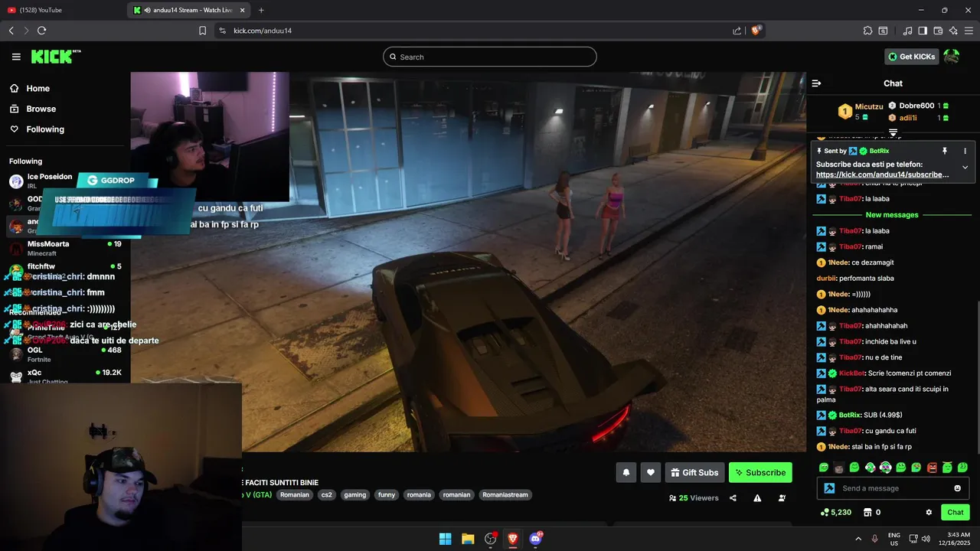The height and width of the screenshot is (551, 980).
Task: Insert the streamer face emote
Action: (839, 468)
